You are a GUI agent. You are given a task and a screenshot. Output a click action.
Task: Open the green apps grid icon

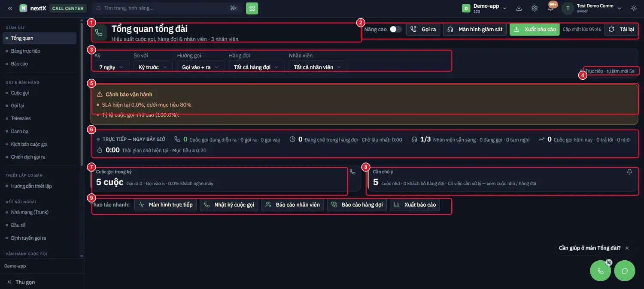[252, 8]
